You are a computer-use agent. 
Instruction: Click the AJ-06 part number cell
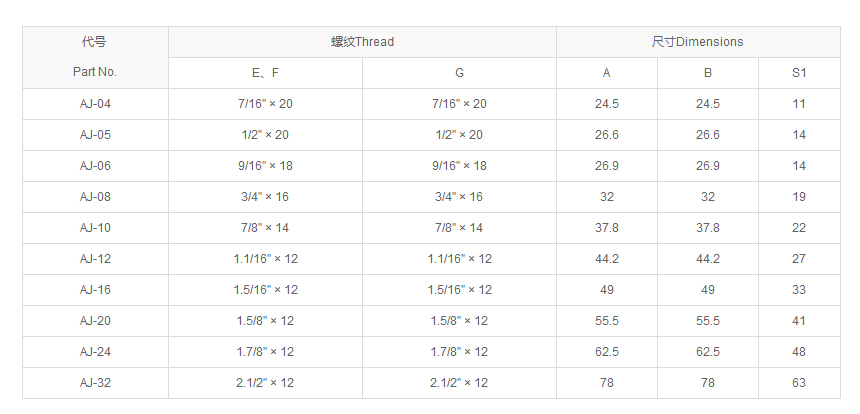click(95, 166)
